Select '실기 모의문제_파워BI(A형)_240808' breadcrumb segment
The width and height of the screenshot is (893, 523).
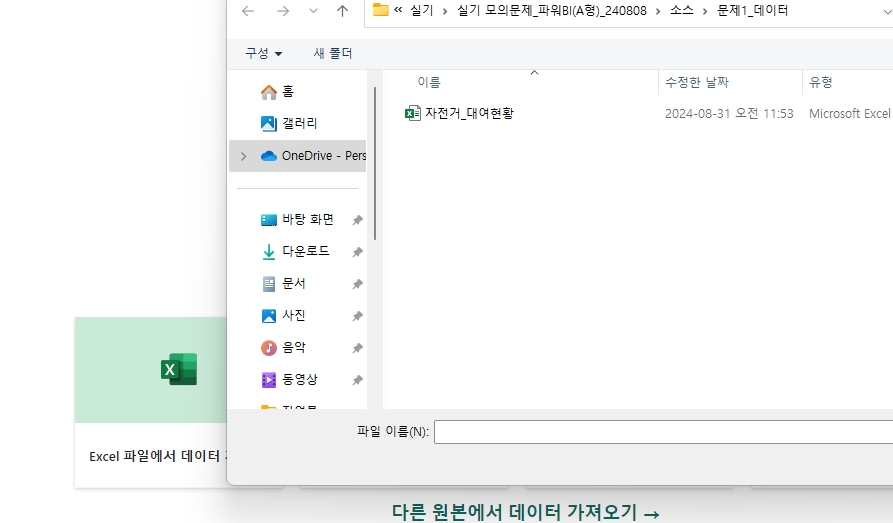552,10
